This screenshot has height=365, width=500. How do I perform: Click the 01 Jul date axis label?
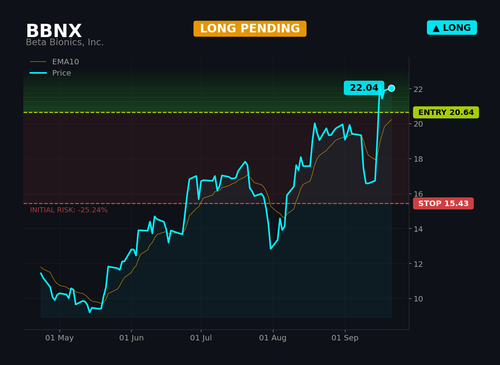point(201,338)
